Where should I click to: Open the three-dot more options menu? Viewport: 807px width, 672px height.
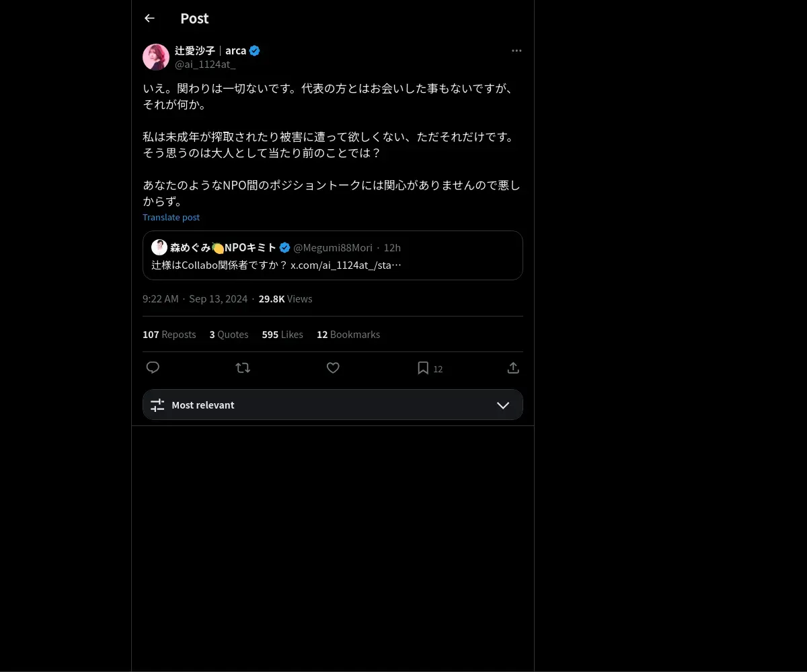[516, 50]
